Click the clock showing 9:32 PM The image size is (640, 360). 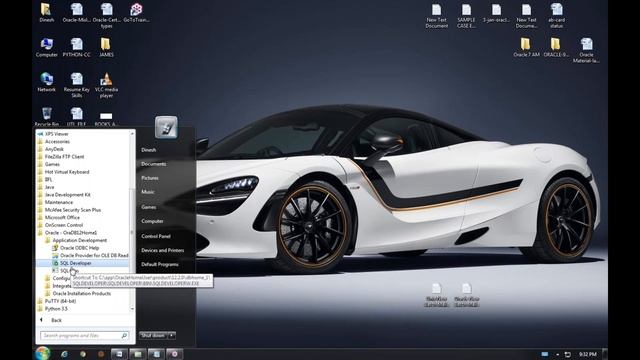pos(587,354)
